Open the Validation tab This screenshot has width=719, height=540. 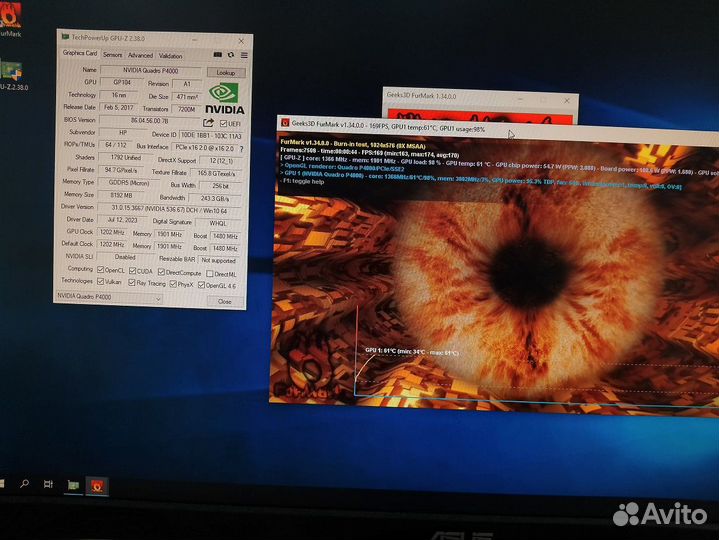tap(171, 55)
